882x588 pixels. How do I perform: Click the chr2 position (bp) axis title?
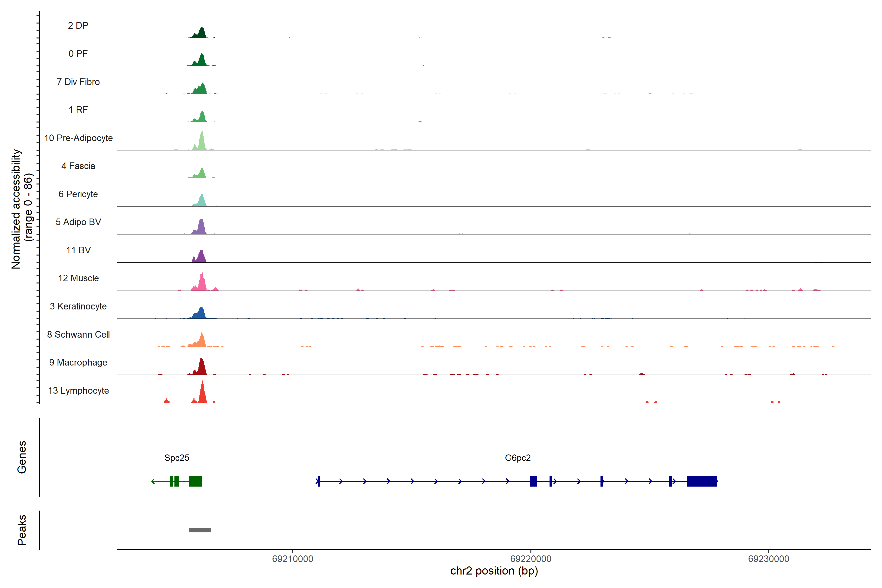494,571
